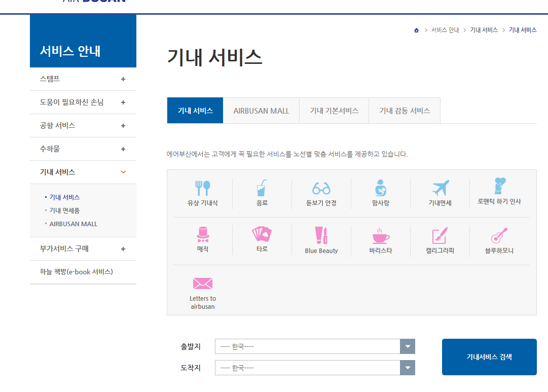The width and height of the screenshot is (548, 392).
Task: Open the 기내면세 airplane icon
Action: 440,188
